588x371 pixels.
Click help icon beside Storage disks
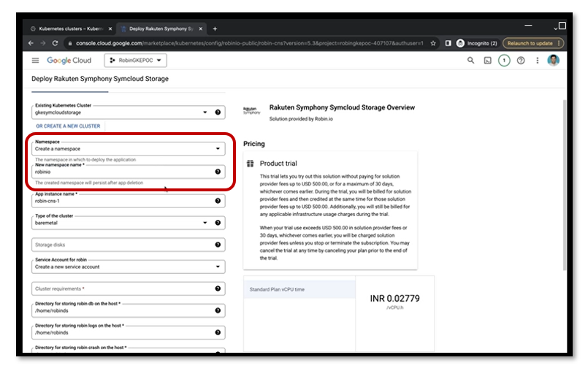coord(218,245)
